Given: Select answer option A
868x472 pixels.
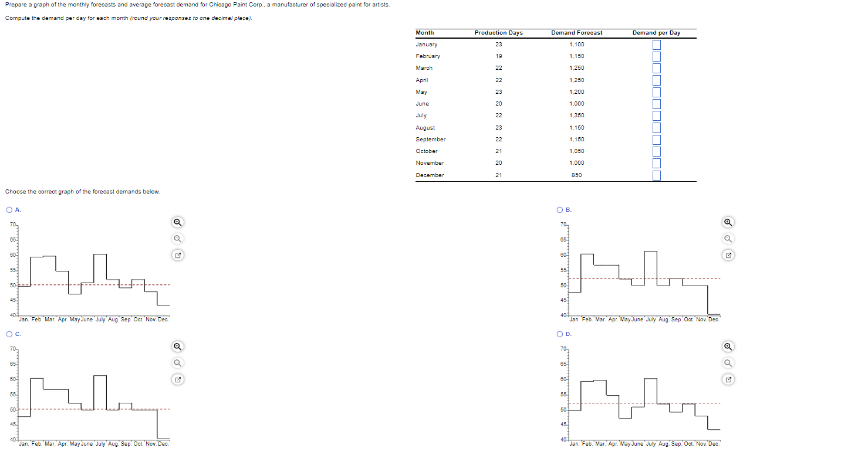Looking at the screenshot, I should (9, 210).
